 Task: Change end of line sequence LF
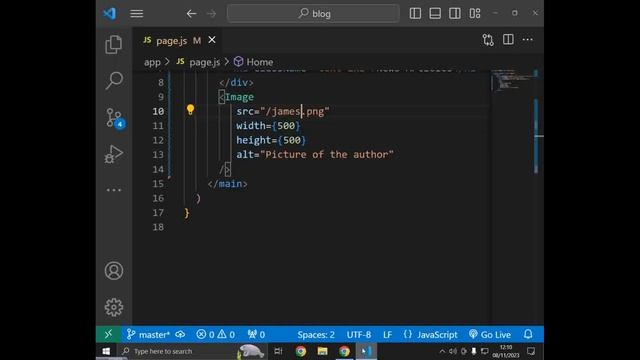[387, 335]
